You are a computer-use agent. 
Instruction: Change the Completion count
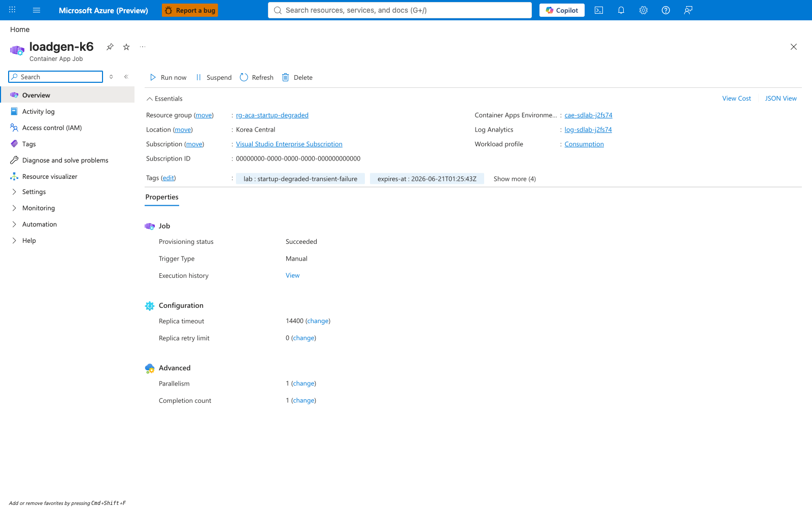click(303, 400)
